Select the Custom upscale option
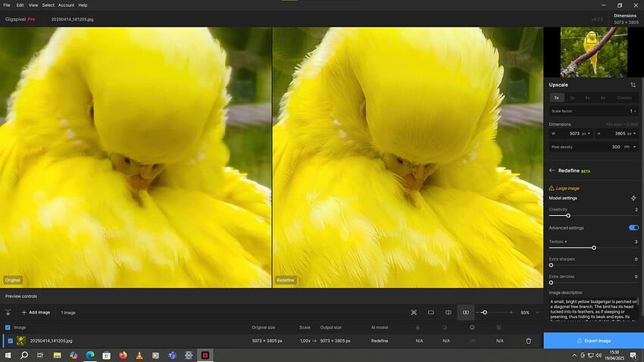The height and width of the screenshot is (362, 644). pos(624,98)
